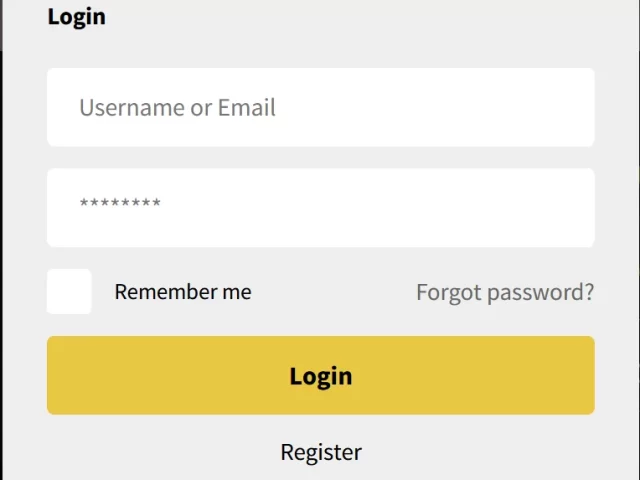Screen dimensions: 640x480
Task: Open the Forgot password? link
Action: 504,292
